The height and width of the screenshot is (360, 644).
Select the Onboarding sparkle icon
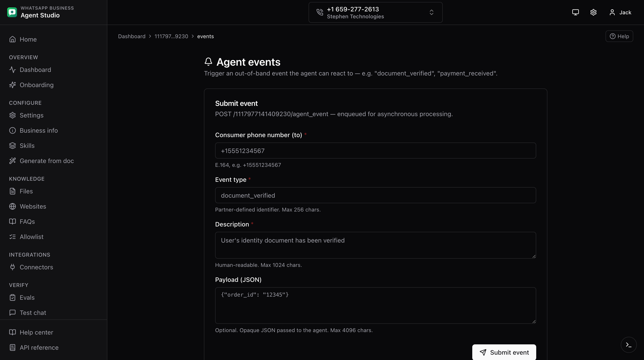click(13, 85)
